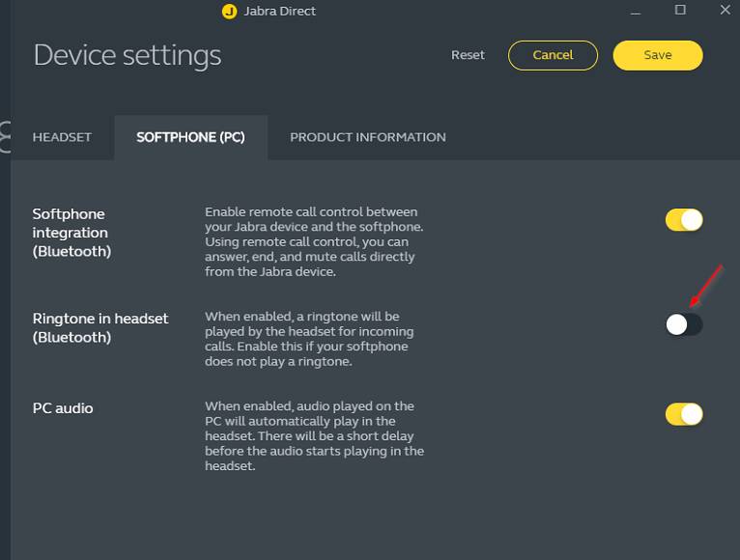The height and width of the screenshot is (560, 740).
Task: Click the partially visible left sidebar icon
Action: click(5, 137)
